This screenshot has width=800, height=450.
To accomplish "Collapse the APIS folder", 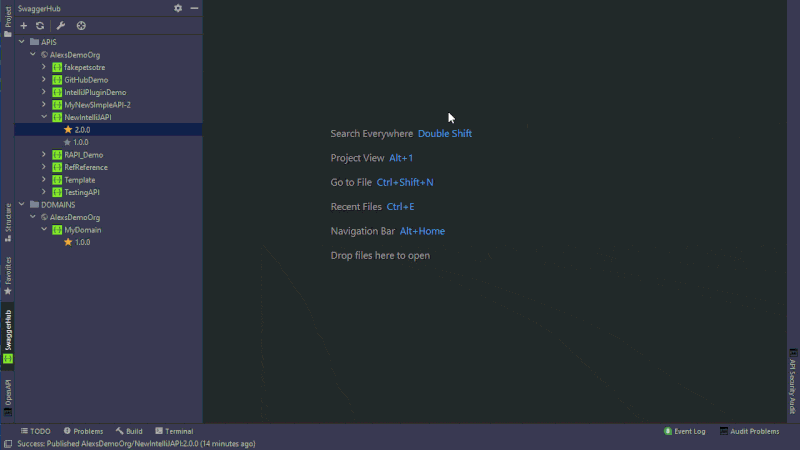I will 21,42.
